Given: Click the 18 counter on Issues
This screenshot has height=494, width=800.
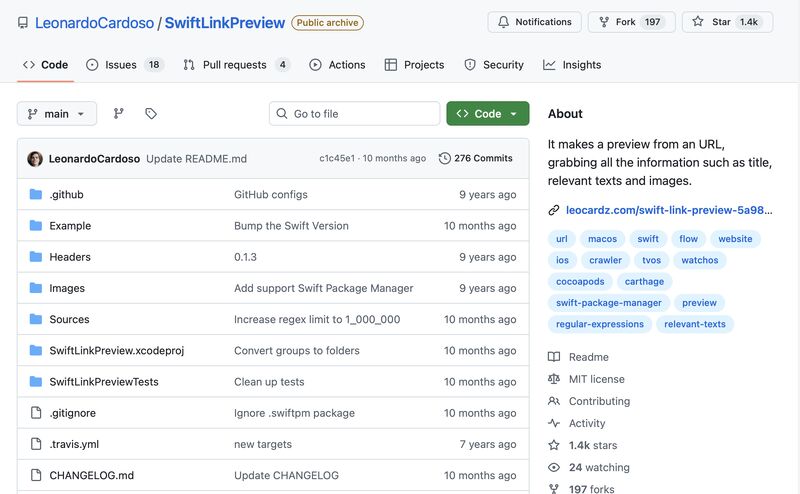Looking at the screenshot, I should tap(154, 65).
